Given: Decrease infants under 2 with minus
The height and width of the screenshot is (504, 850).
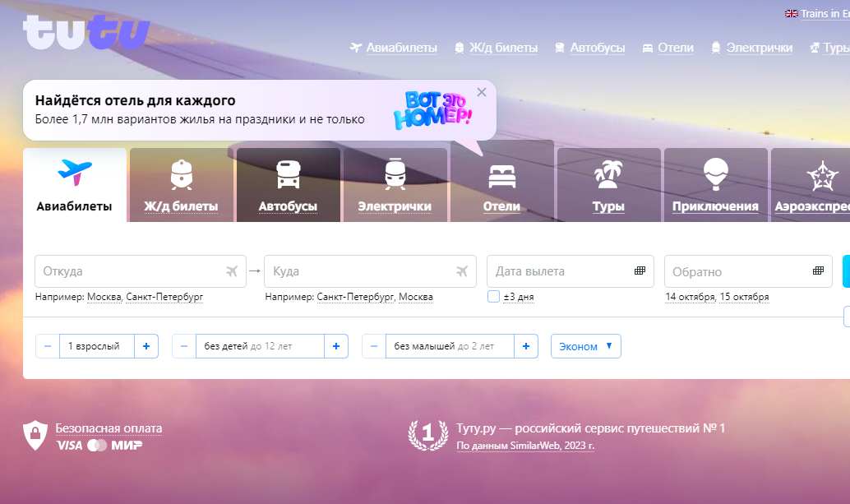Looking at the screenshot, I should click(373, 346).
